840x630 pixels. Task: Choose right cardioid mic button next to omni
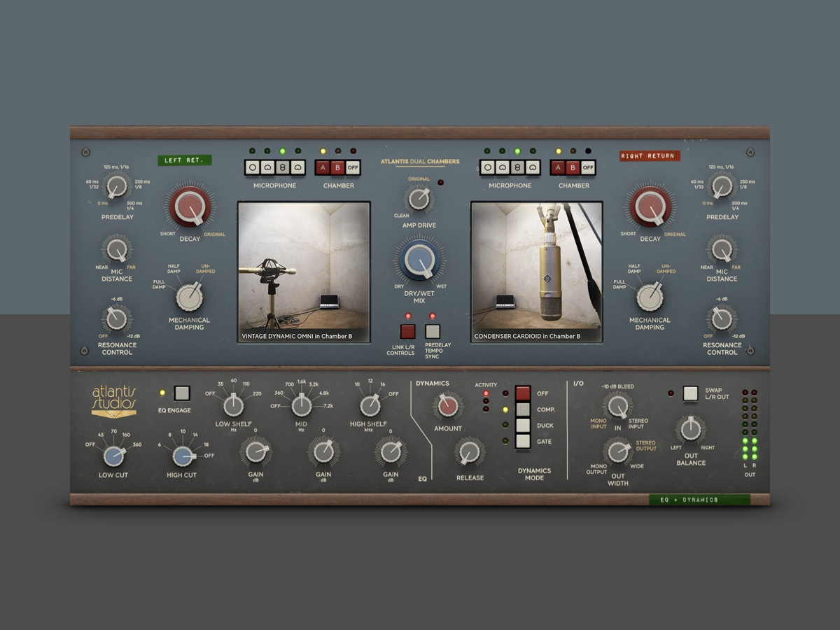(503, 167)
